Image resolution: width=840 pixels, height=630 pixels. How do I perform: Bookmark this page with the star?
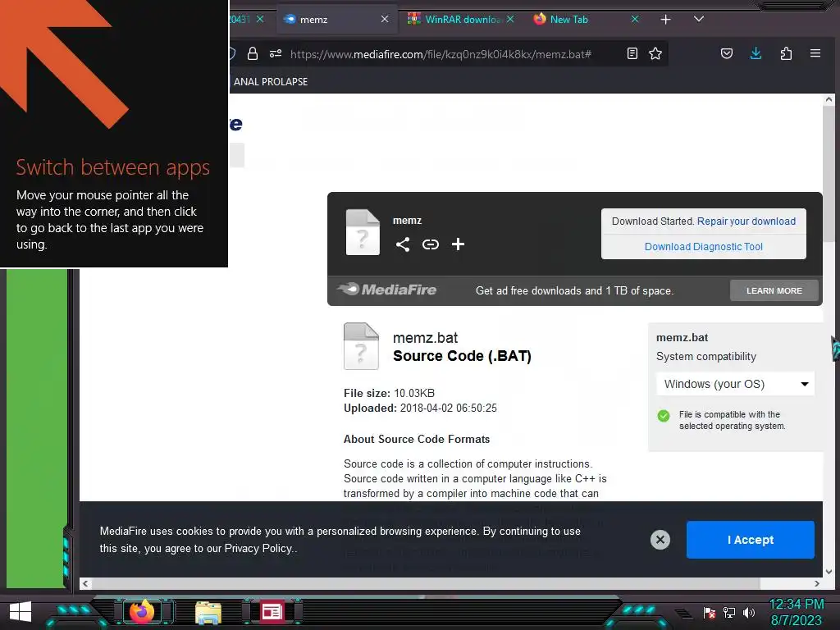tap(655, 53)
